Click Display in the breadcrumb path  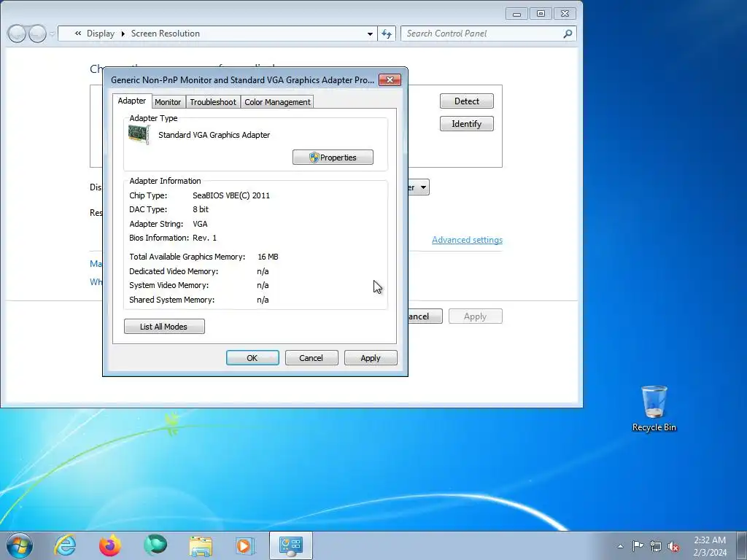(x=101, y=34)
